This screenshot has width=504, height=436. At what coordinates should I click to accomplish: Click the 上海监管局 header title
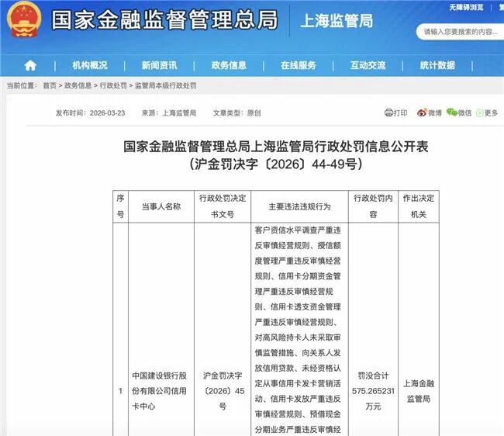click(x=337, y=21)
